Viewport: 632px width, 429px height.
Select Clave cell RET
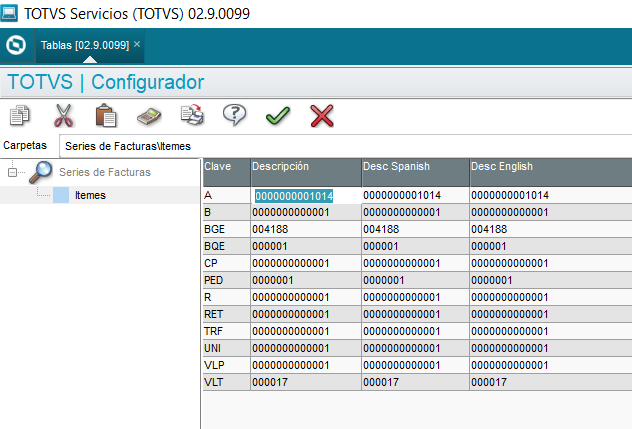[227, 314]
